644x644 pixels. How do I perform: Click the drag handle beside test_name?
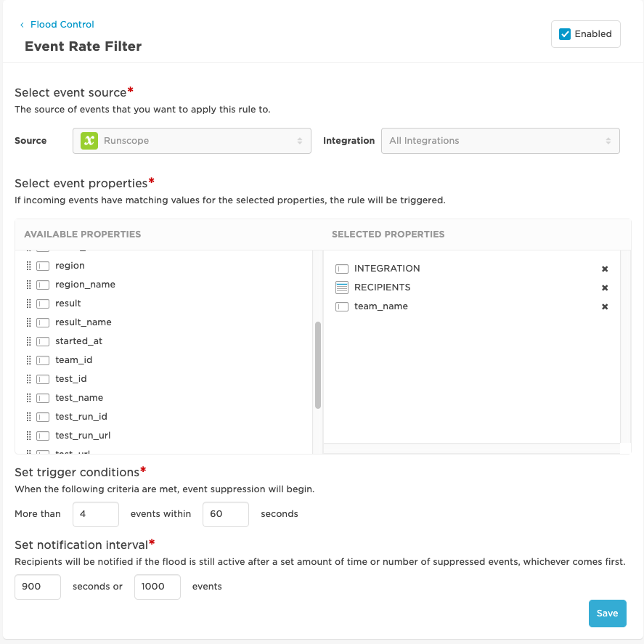tap(28, 397)
